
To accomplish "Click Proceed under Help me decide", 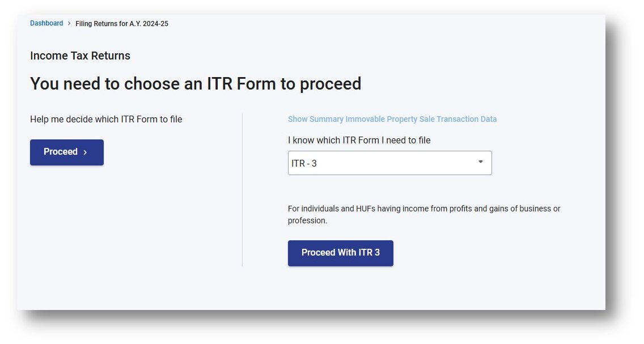I will click(66, 152).
